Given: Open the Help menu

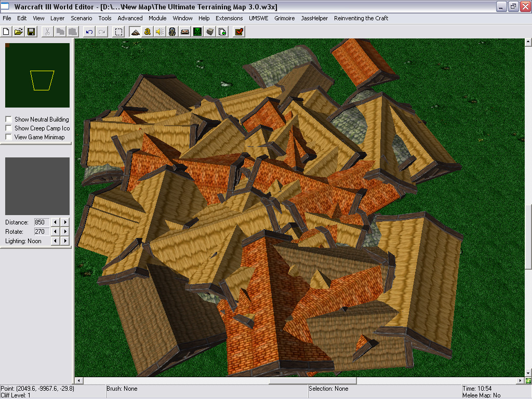Looking at the screenshot, I should [204, 18].
